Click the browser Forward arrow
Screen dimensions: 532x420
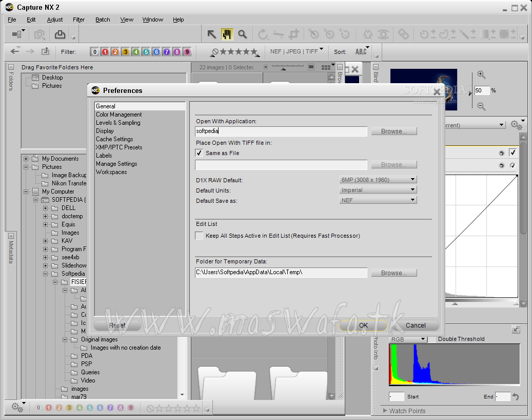30,52
